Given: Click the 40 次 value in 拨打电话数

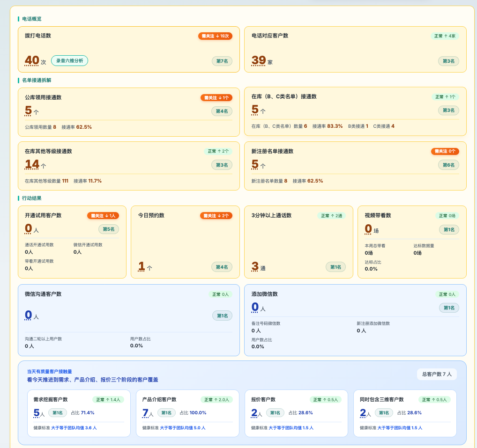Looking at the screenshot, I should tap(35, 60).
